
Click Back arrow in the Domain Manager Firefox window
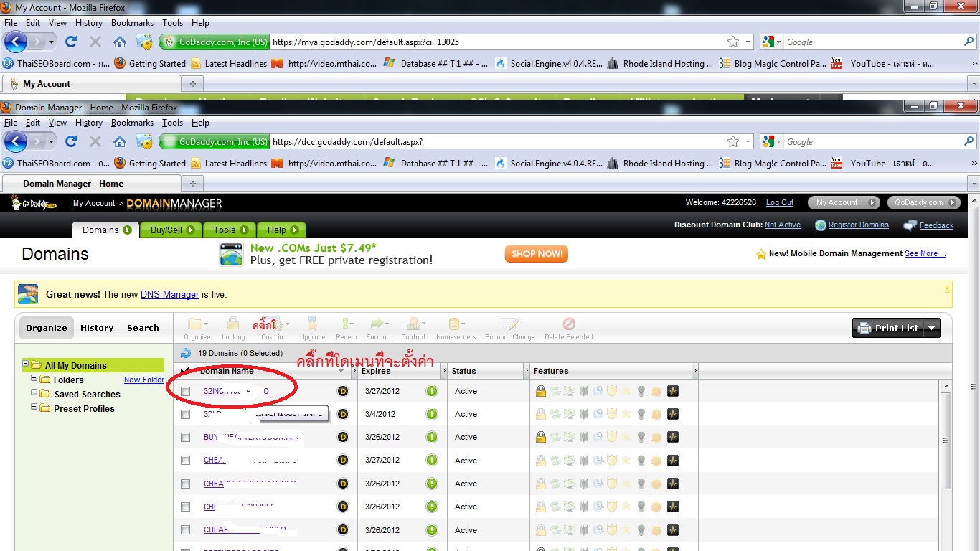point(16,141)
